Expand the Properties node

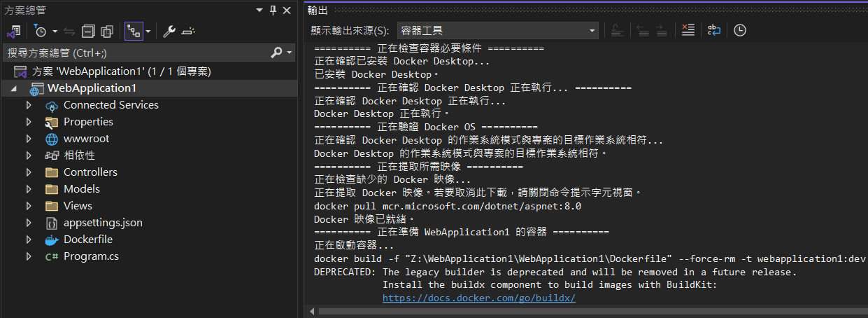coord(29,122)
